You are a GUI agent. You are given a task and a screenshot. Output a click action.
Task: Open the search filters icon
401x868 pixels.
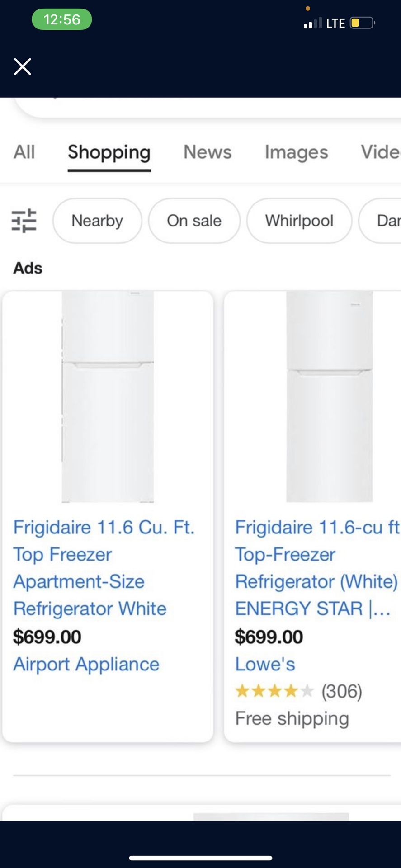tap(24, 221)
